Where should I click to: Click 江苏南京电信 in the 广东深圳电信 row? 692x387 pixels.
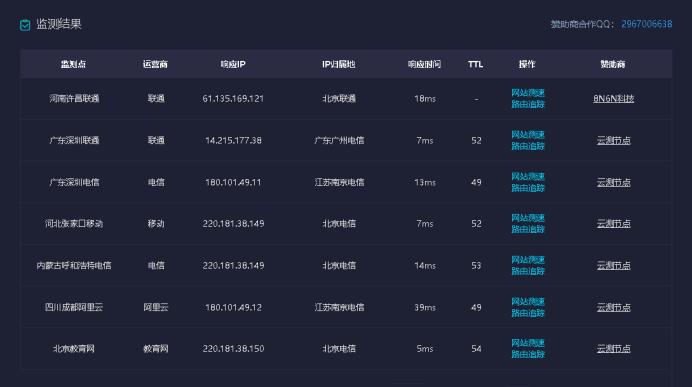click(x=339, y=182)
